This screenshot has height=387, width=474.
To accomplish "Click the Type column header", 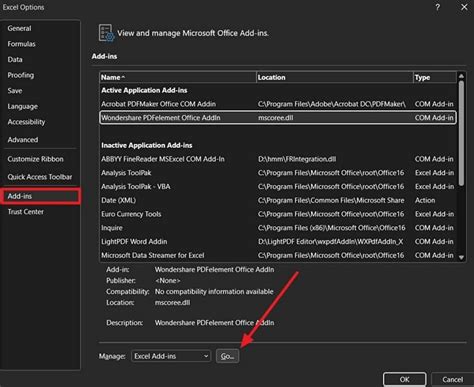I will [x=435, y=77].
